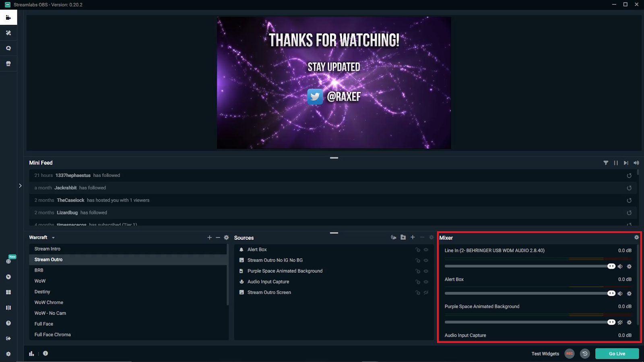Pause the Mini Feed alert queue
This screenshot has height=362, width=644.
(x=616, y=163)
